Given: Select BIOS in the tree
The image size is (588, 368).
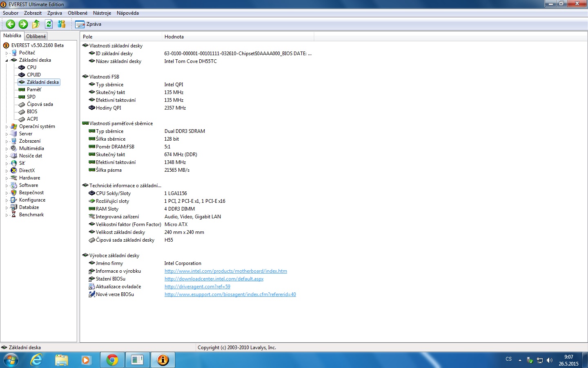Looking at the screenshot, I should tap(32, 112).
